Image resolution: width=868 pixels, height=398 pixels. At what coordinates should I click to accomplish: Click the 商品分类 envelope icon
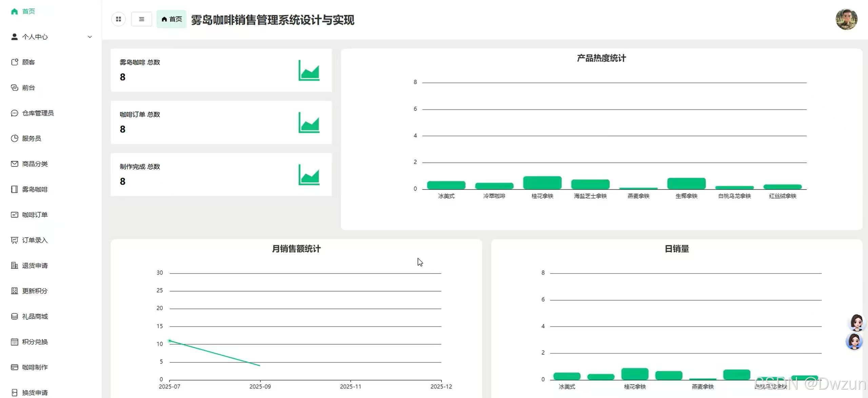[14, 164]
